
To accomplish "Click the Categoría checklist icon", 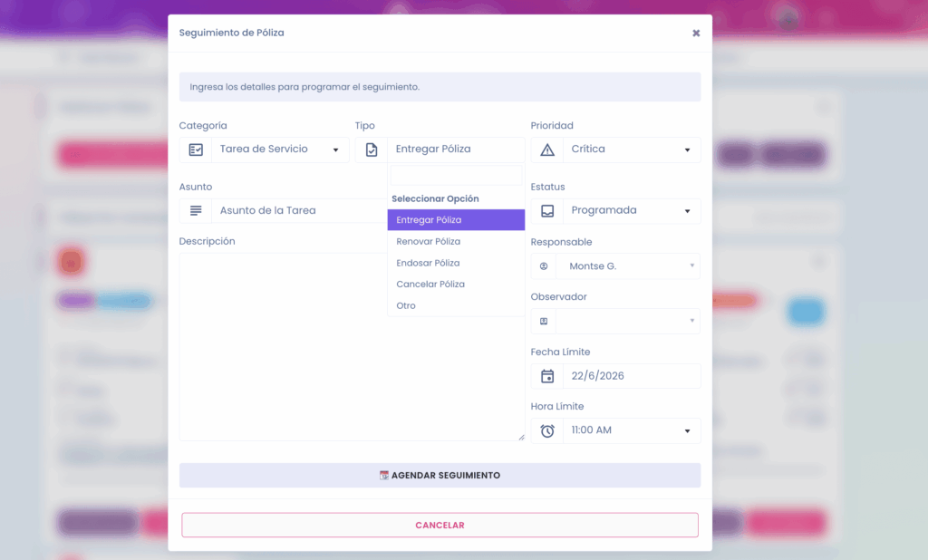I will coord(196,150).
